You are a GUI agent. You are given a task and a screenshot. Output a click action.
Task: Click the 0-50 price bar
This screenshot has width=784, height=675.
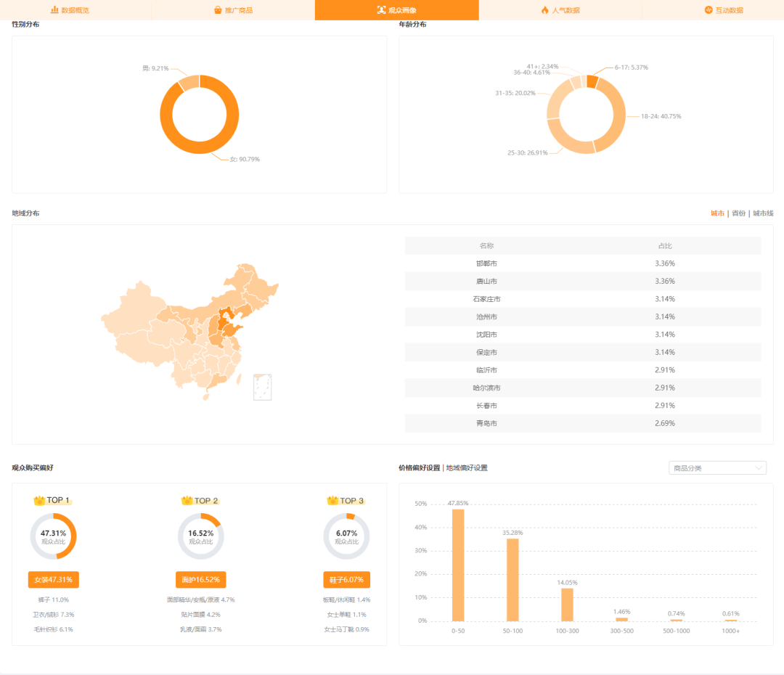point(458,565)
